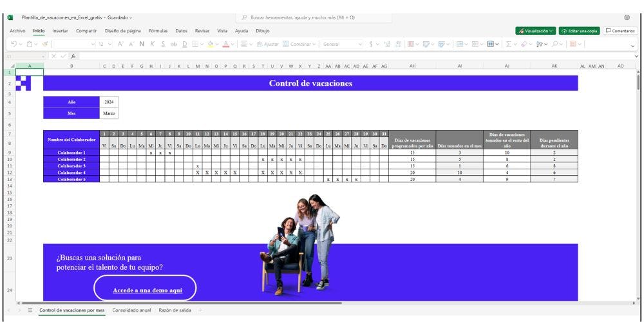
Task: Click the Decrease font size icon
Action: [x=131, y=44]
